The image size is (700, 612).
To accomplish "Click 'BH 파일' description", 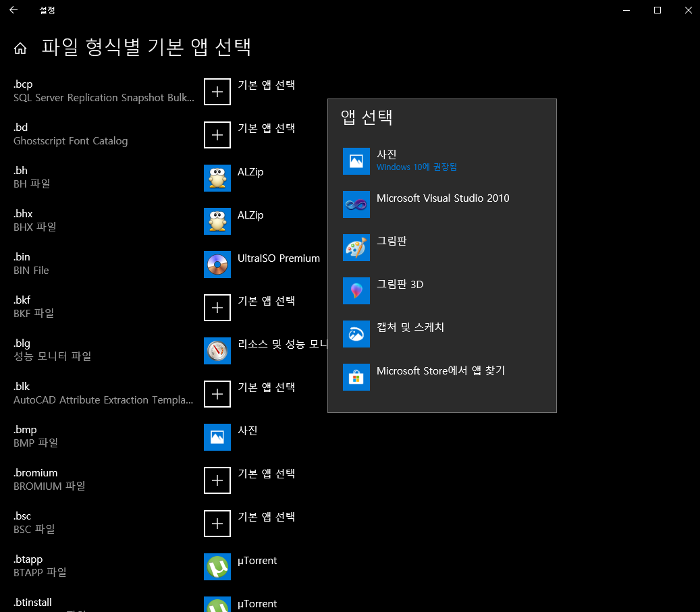I will (x=32, y=184).
